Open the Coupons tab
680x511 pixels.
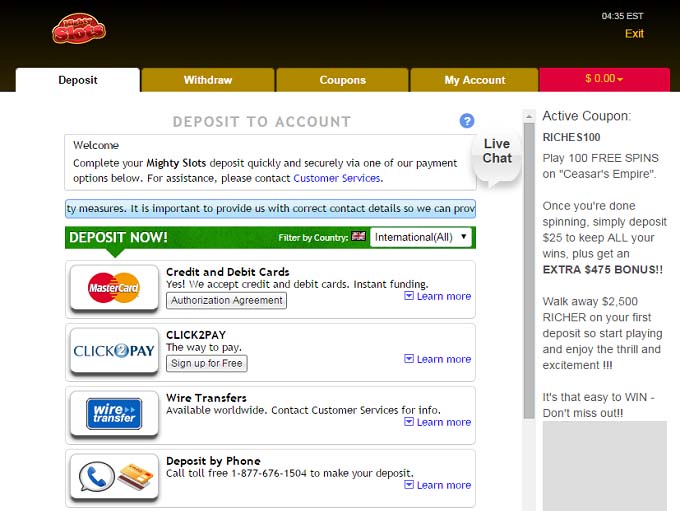(342, 80)
